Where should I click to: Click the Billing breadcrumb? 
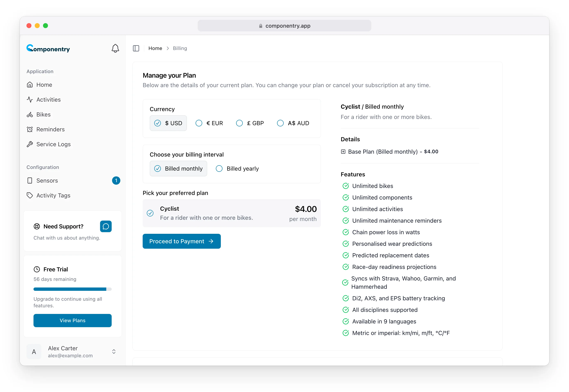180,48
